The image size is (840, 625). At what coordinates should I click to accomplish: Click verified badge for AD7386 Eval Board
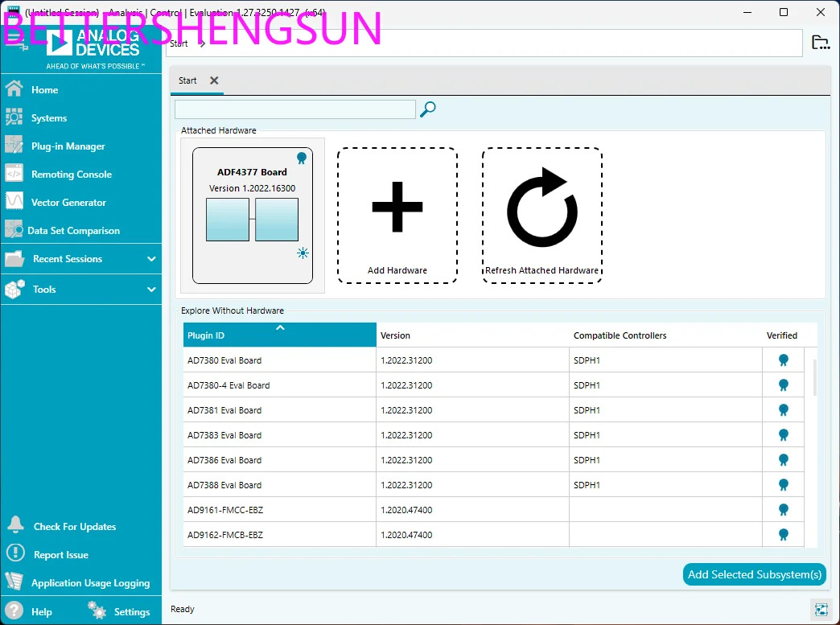[783, 460]
